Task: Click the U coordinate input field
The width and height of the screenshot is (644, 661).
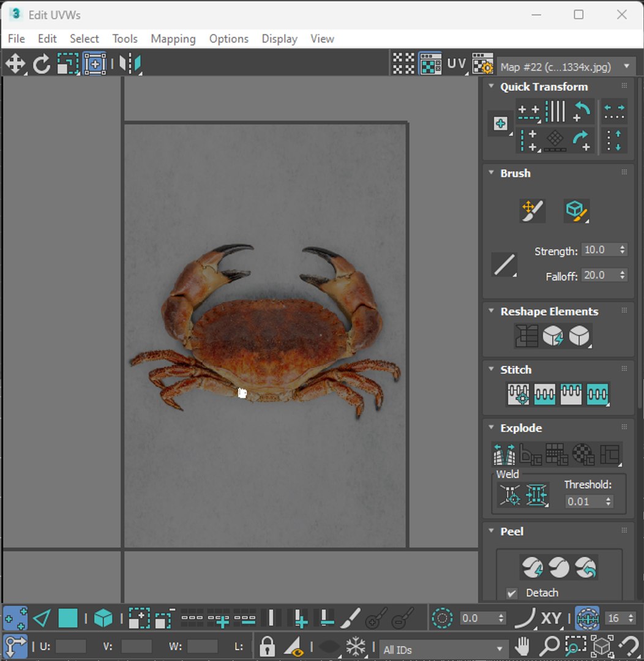Action: click(x=71, y=646)
